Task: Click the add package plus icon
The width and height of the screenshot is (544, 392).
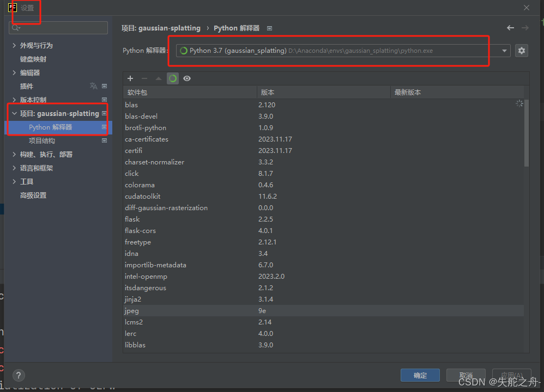Action: (x=130, y=78)
